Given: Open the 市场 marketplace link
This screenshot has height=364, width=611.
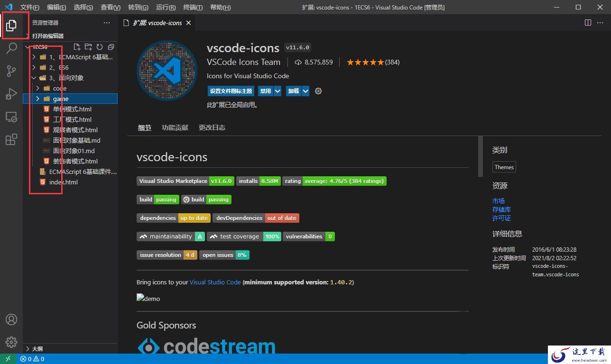Looking at the screenshot, I should (x=499, y=201).
